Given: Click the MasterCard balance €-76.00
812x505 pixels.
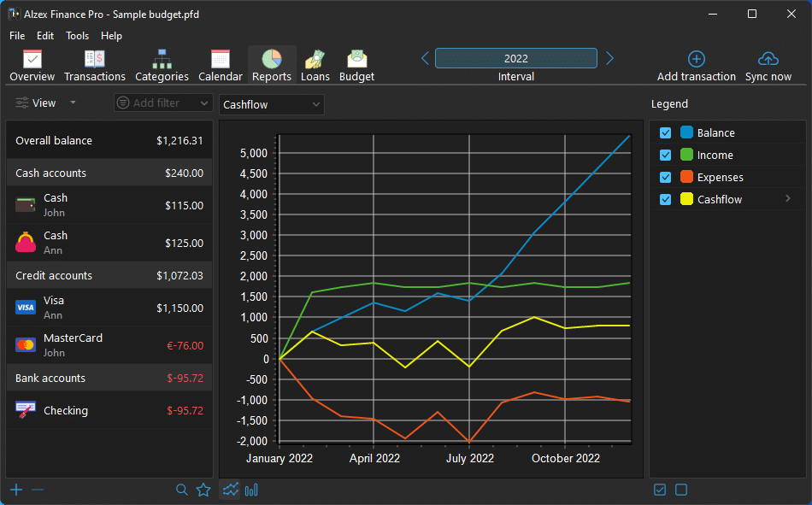Looking at the screenshot, I should tap(185, 345).
